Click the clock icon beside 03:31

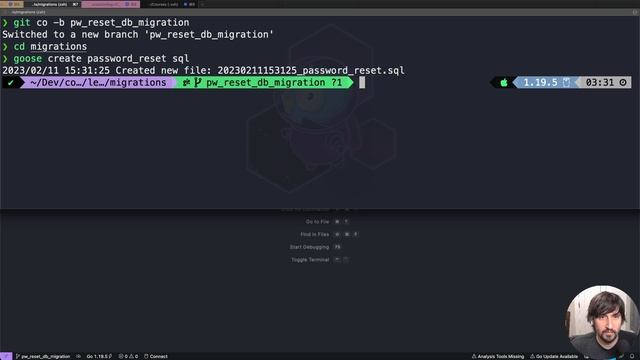click(623, 82)
